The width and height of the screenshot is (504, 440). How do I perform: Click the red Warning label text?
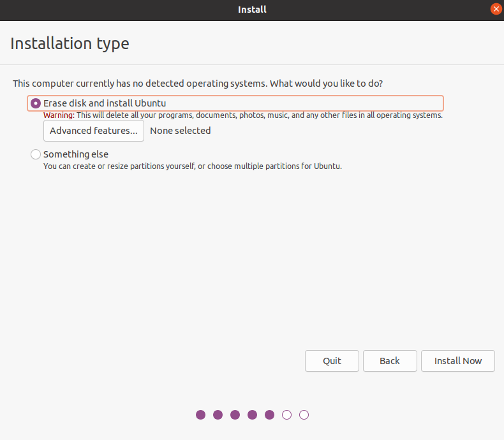(x=59, y=115)
